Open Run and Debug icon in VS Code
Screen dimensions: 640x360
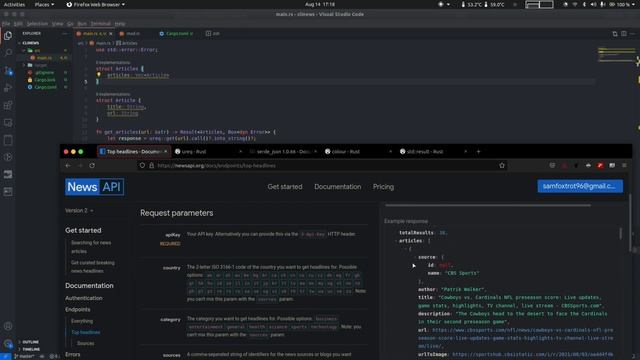click(x=8, y=88)
